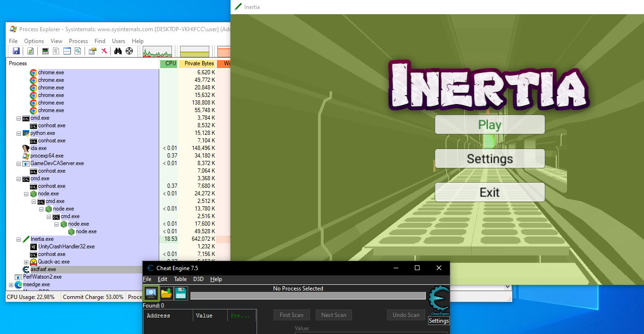Open the Table menu in Cheat Engine

point(180,279)
